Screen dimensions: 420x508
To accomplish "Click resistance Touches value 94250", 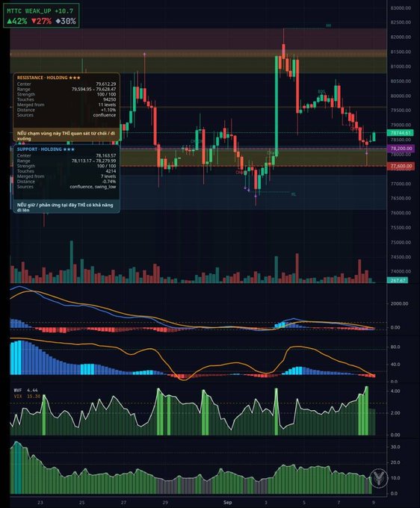I will 110,99.
